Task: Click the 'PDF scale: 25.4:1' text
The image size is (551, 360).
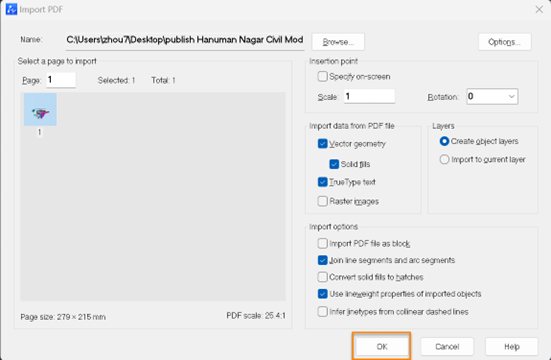Action: pos(256,316)
